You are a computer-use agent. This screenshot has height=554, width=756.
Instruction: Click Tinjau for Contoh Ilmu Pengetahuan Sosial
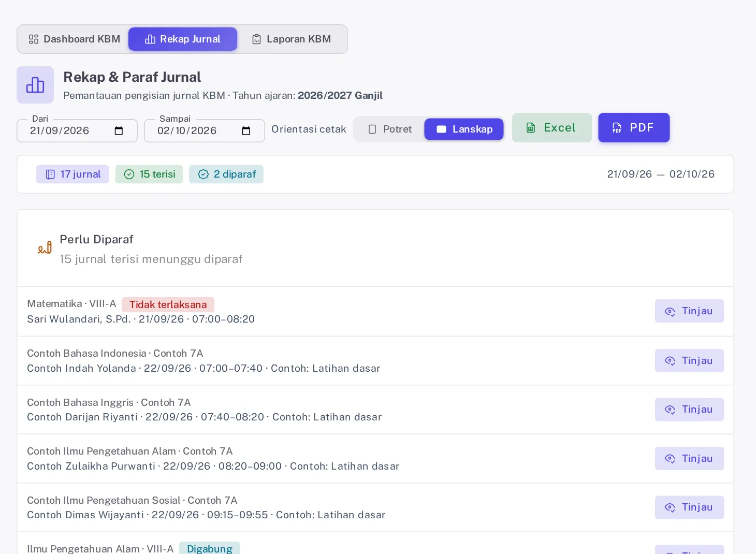click(689, 507)
